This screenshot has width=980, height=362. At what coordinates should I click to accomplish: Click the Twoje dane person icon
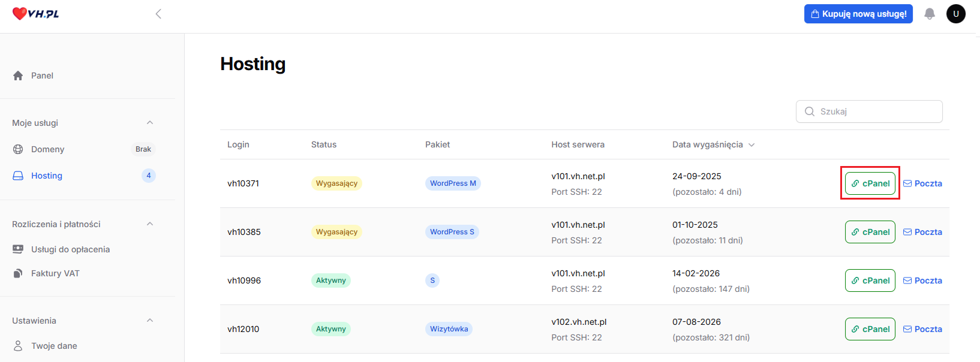[x=18, y=346]
